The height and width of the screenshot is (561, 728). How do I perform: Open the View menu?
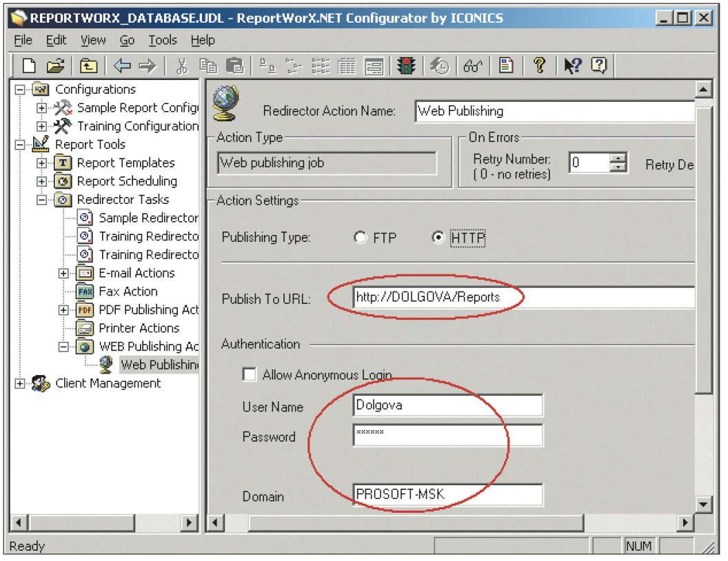click(x=93, y=41)
